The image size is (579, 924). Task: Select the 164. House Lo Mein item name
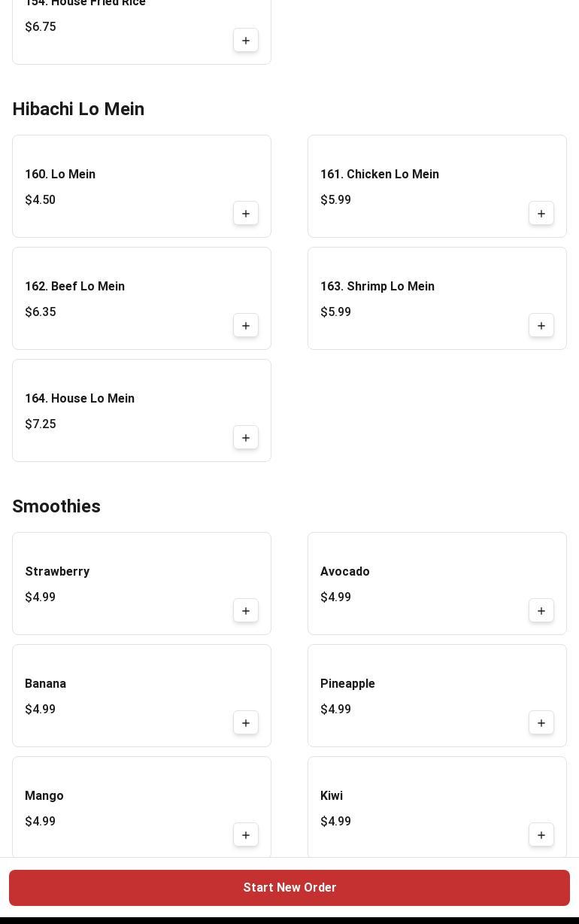click(80, 399)
